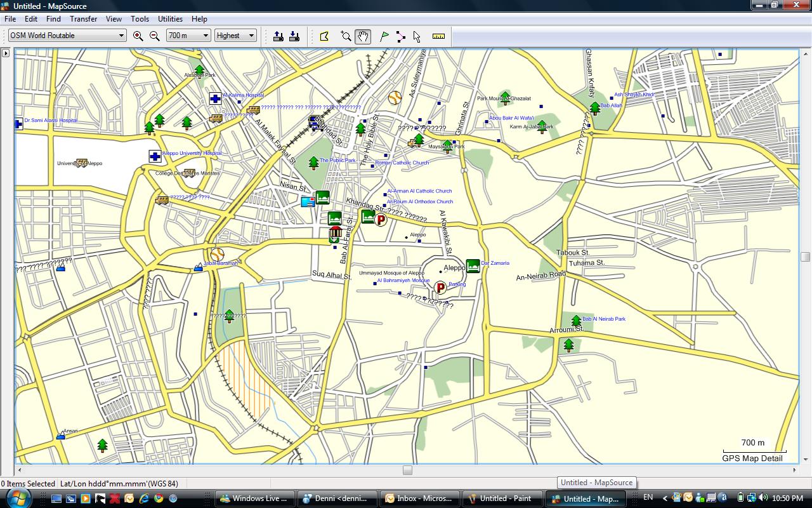812x508 pixels.
Task: Click the vertical scrollbar thumb beside the map
Action: click(806, 257)
